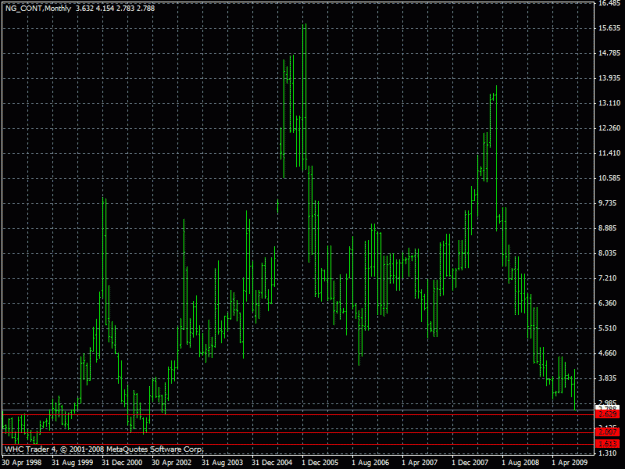Viewport: 625px width, 469px height.
Task: Click the 13.110 price scale label
Action: [609, 103]
